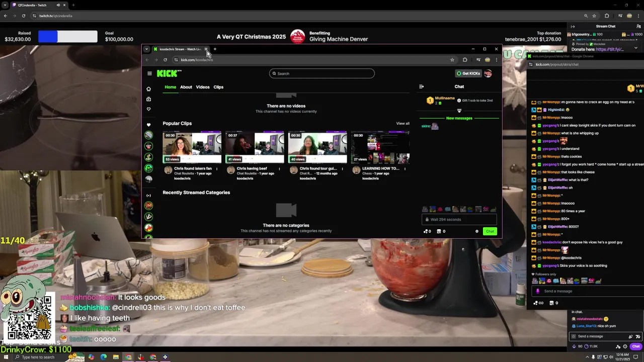Open Kick chat settings gear
Image resolution: width=644 pixels, height=362 pixels.
pos(477,231)
